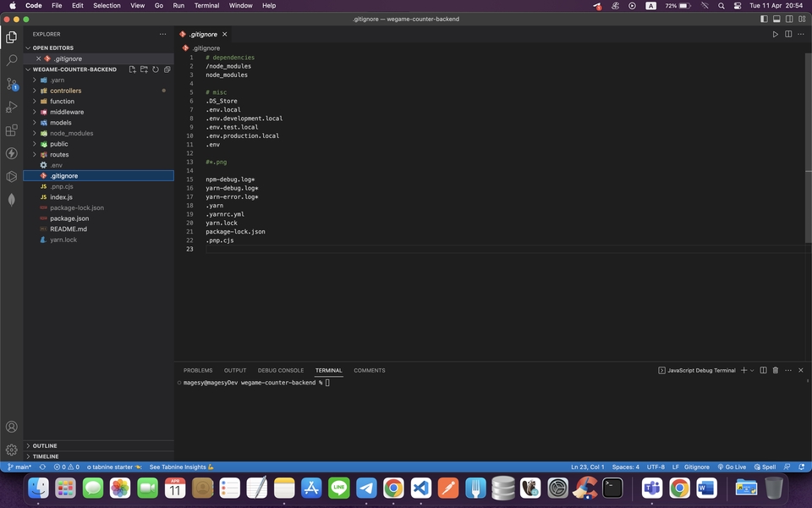The width and height of the screenshot is (812, 508).
Task: Open the MongoDB leaf icon view
Action: tap(11, 200)
